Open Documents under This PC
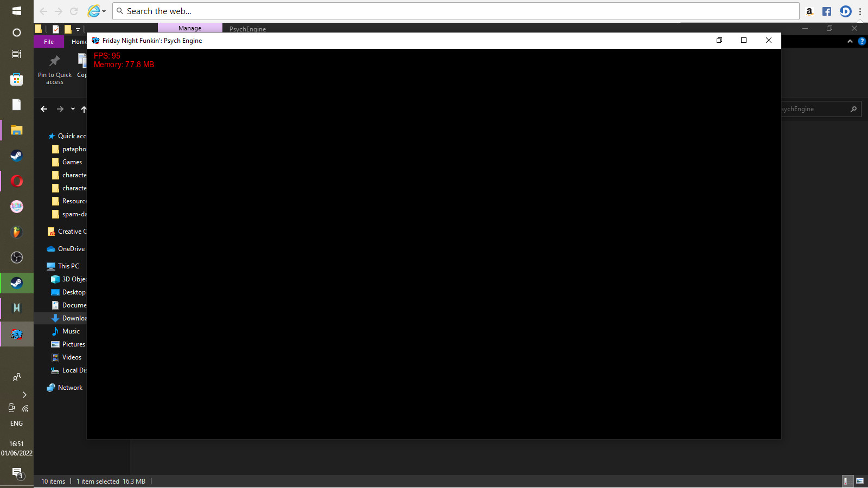The width and height of the screenshot is (868, 488). pyautogui.click(x=69, y=305)
